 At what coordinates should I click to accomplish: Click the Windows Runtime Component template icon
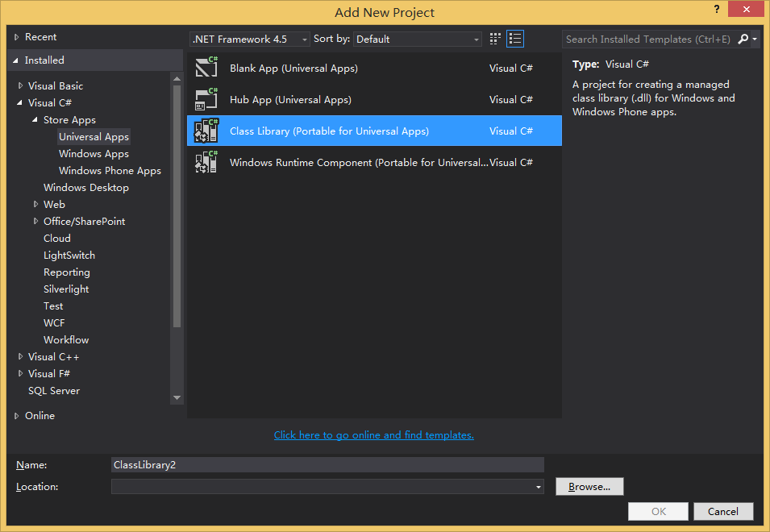tap(206, 162)
